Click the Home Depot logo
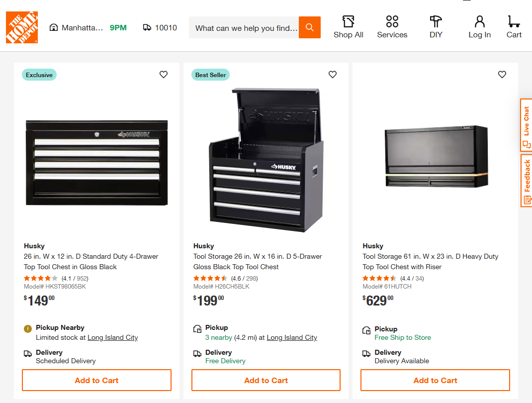Image resolution: width=532 pixels, height=403 pixels. (22, 27)
